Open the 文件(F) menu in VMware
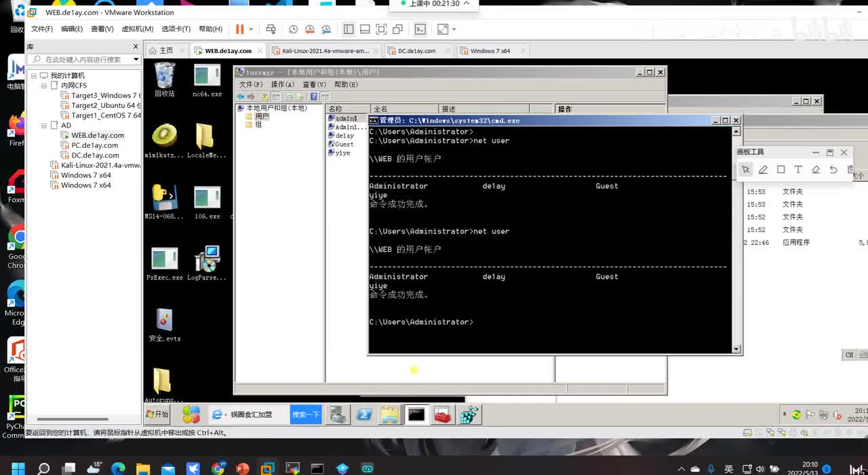Screen dimensions: 868x475 42,29
